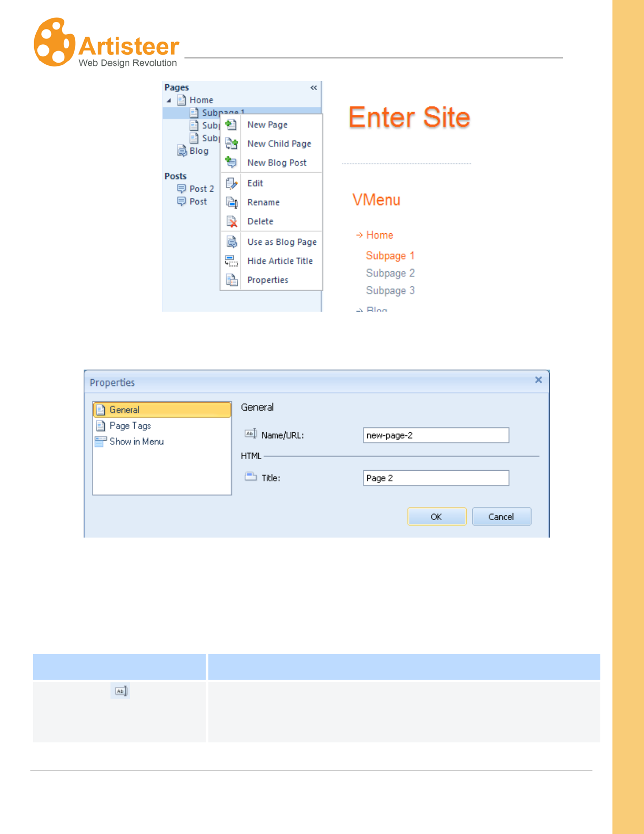Viewport: 644px width, 834px height.
Task: Open Subpage 1 link in VMenu
Action: (x=390, y=256)
